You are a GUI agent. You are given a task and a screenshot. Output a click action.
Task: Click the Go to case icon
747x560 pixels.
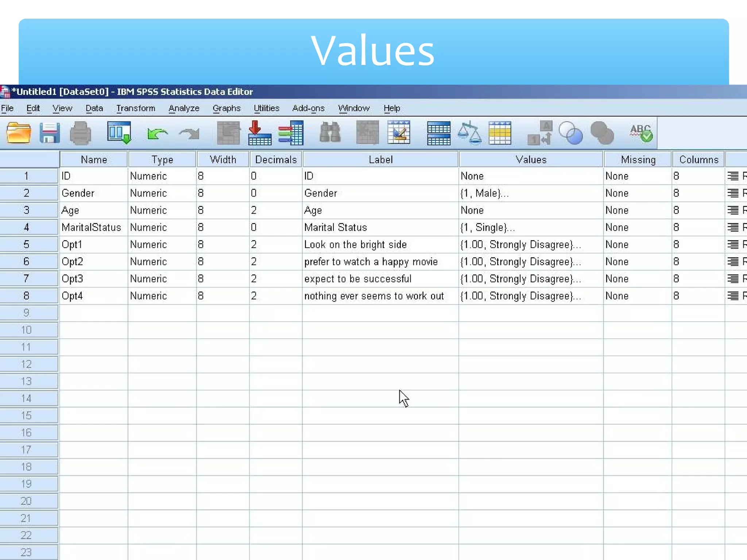229,133
